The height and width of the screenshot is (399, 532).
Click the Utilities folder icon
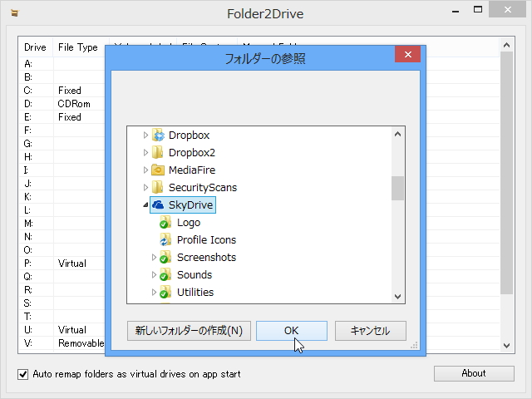point(165,292)
